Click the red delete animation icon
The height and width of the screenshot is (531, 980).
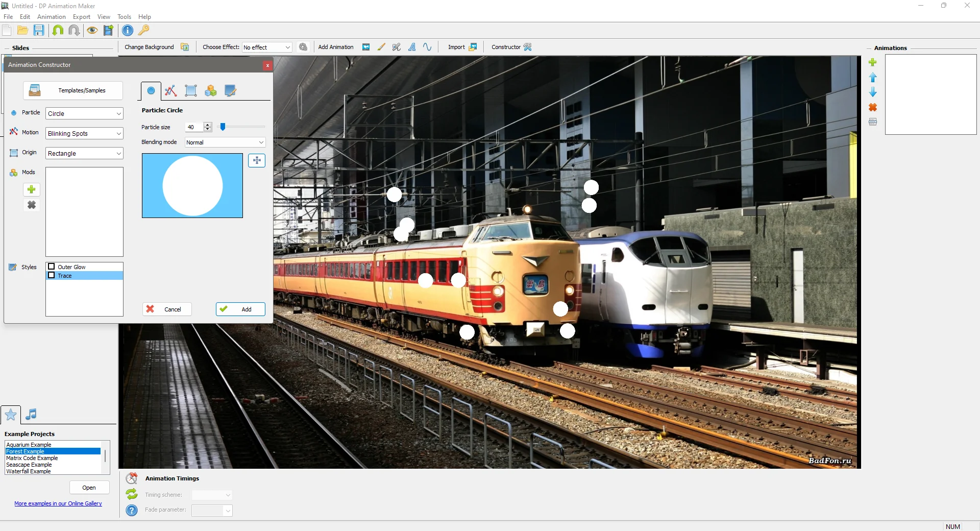pyautogui.click(x=873, y=107)
